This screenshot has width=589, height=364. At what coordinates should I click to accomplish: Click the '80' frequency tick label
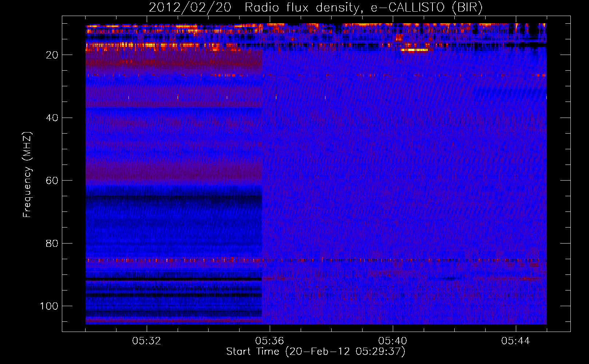52,244
